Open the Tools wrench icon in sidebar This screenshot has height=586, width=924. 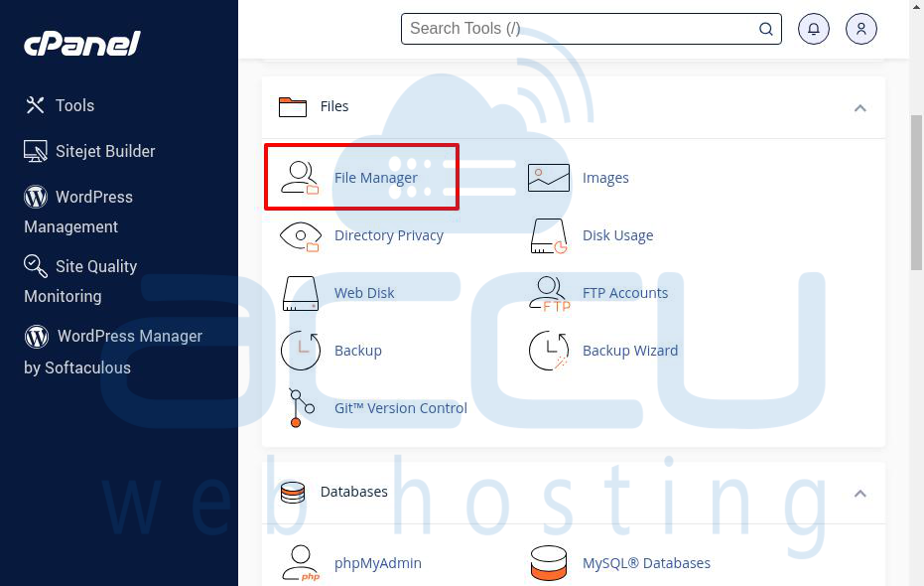tap(36, 105)
